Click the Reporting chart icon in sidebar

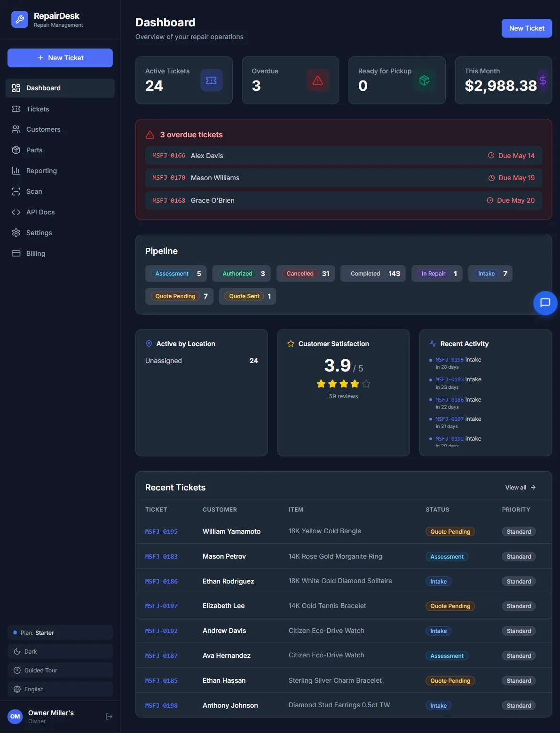coord(16,171)
